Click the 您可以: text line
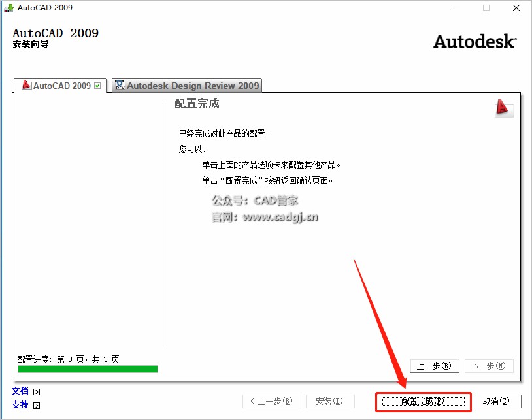Image resolution: width=532 pixels, height=420 pixels. point(192,149)
